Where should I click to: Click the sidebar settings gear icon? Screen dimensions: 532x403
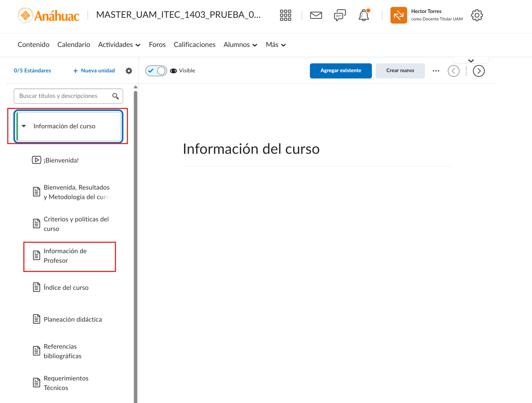(129, 71)
